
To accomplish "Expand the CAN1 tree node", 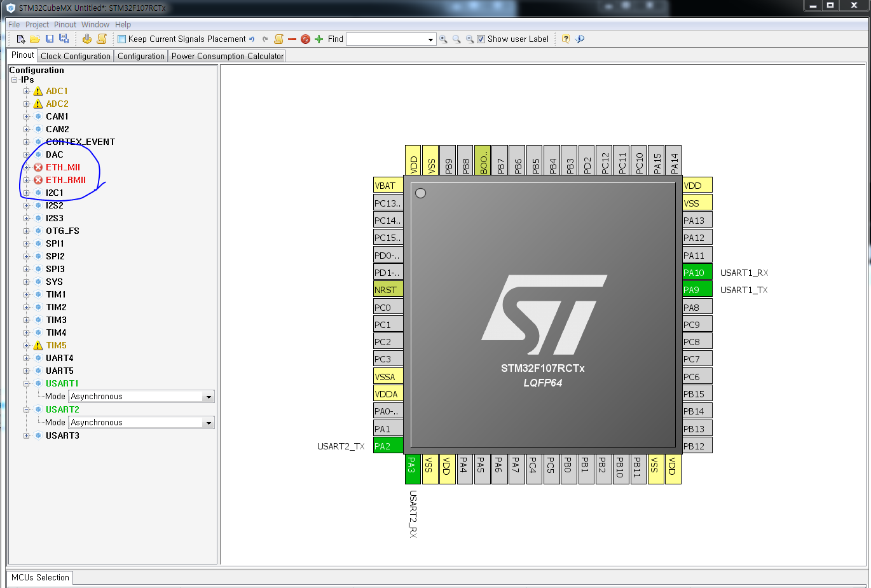I will (27, 116).
